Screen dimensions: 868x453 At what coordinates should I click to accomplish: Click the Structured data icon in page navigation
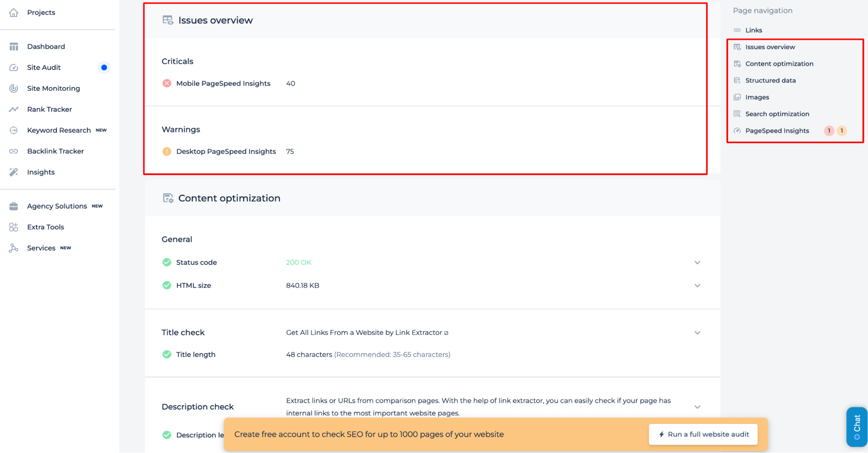pyautogui.click(x=737, y=81)
